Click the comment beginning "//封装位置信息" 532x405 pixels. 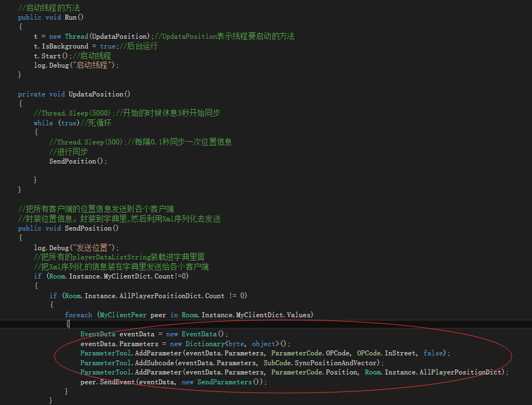point(119,219)
